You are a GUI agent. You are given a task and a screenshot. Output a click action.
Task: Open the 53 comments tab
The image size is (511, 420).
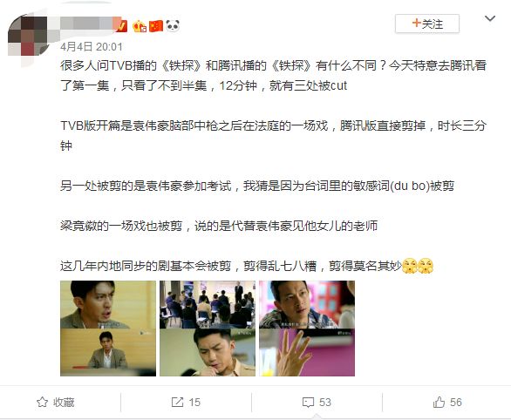(x=317, y=403)
